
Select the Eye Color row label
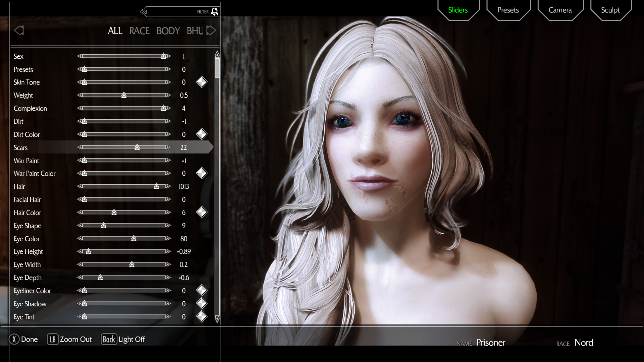point(26,239)
